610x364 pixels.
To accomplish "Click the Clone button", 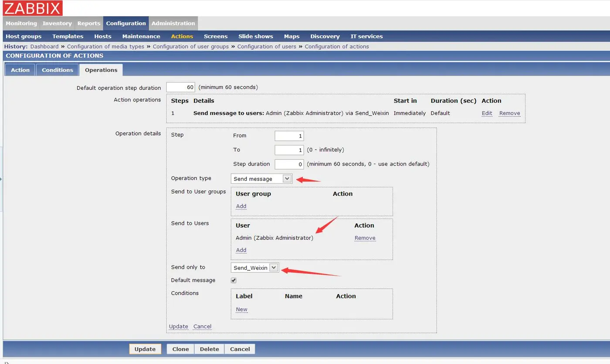I will (180, 349).
